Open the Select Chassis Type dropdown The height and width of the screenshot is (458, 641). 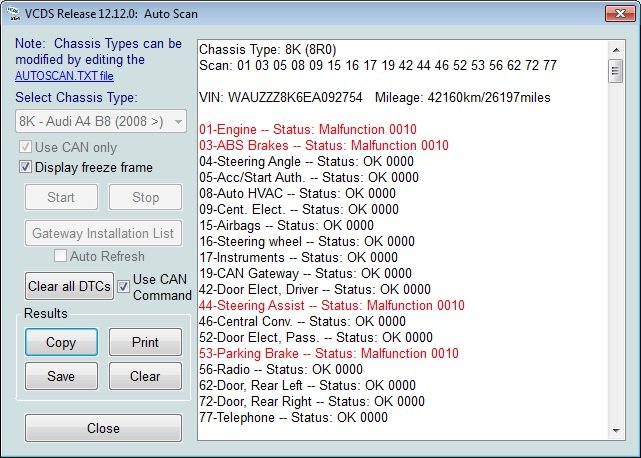(101, 121)
